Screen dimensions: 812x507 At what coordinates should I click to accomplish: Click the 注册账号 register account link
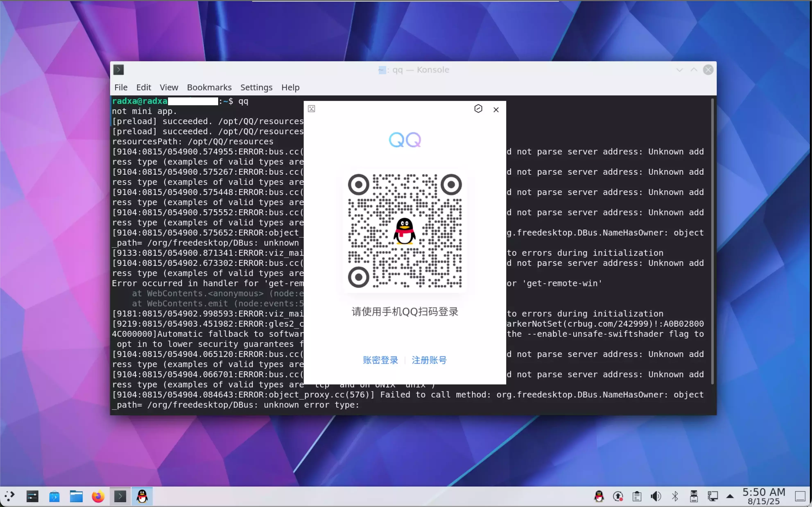point(429,360)
